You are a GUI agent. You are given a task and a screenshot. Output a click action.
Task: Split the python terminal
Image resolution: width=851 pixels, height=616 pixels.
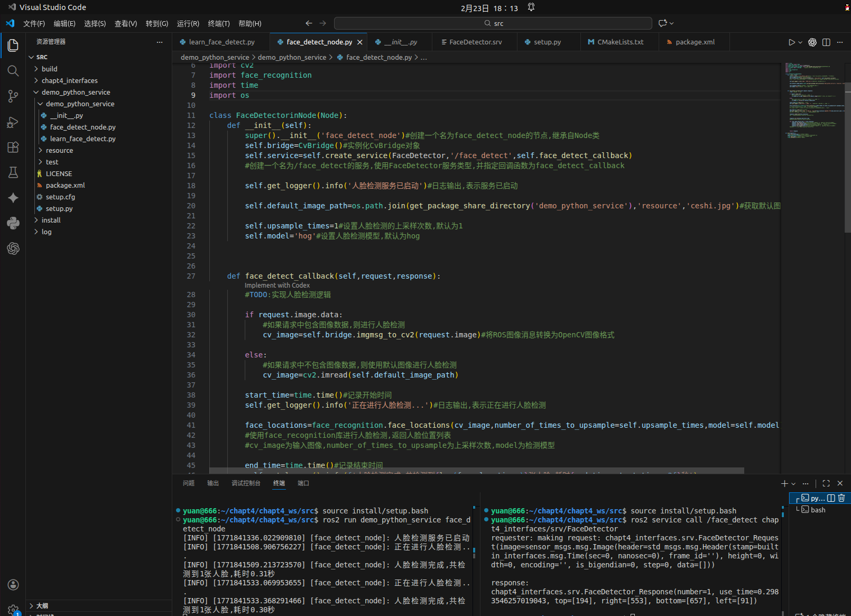(x=831, y=498)
